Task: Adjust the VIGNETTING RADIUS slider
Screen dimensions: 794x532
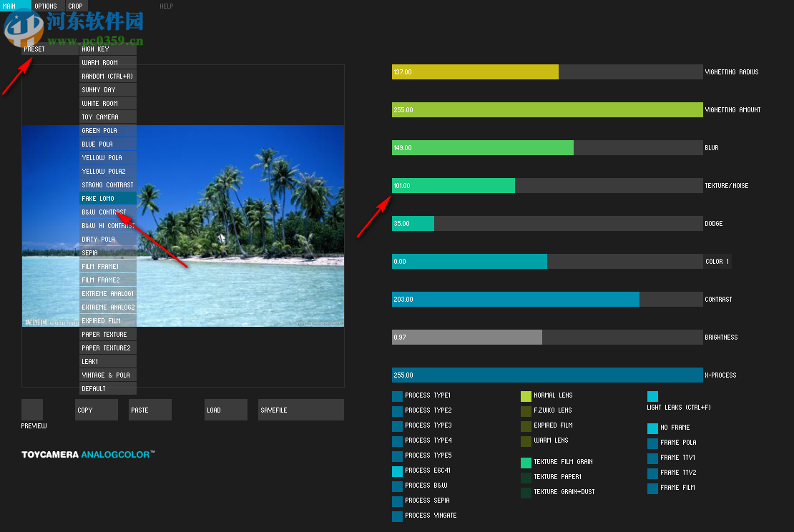Action: 547,72
